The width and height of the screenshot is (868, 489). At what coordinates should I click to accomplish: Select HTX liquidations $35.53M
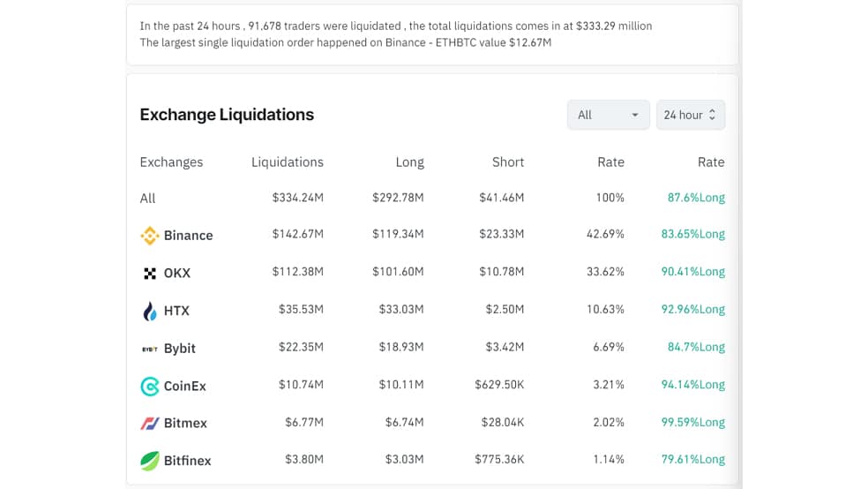(x=301, y=310)
